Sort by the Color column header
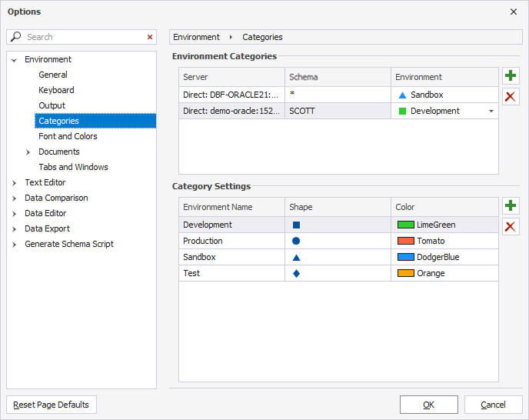This screenshot has width=529, height=420. (444, 207)
